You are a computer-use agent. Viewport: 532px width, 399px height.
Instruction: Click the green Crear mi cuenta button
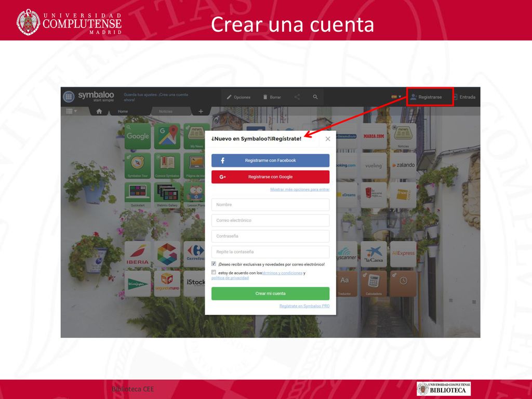click(x=270, y=294)
